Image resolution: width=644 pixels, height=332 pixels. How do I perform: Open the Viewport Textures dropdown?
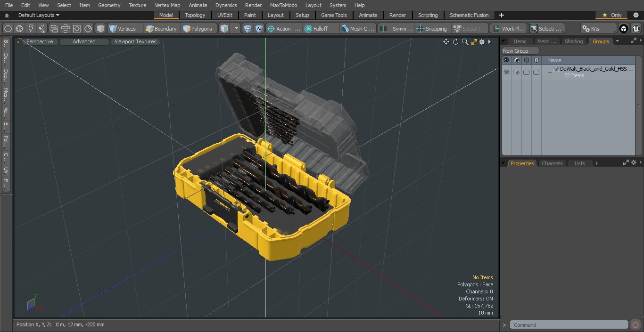coord(135,42)
